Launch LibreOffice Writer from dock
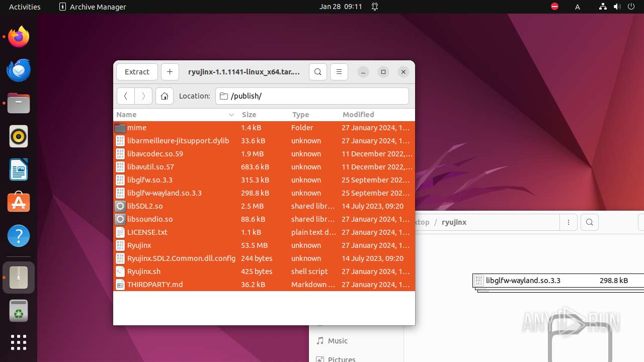Image resolution: width=644 pixels, height=362 pixels. point(19,169)
